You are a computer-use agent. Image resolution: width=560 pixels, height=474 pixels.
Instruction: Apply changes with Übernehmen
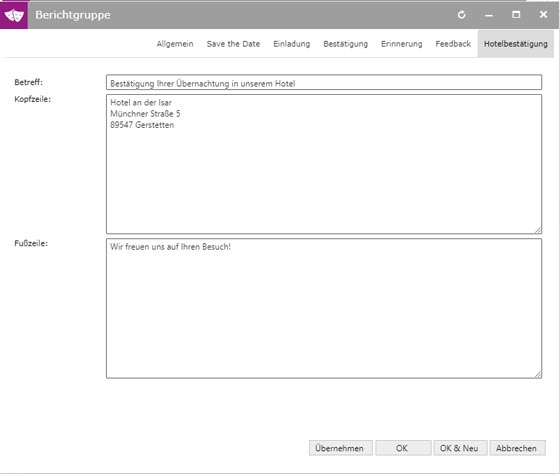tap(341, 448)
